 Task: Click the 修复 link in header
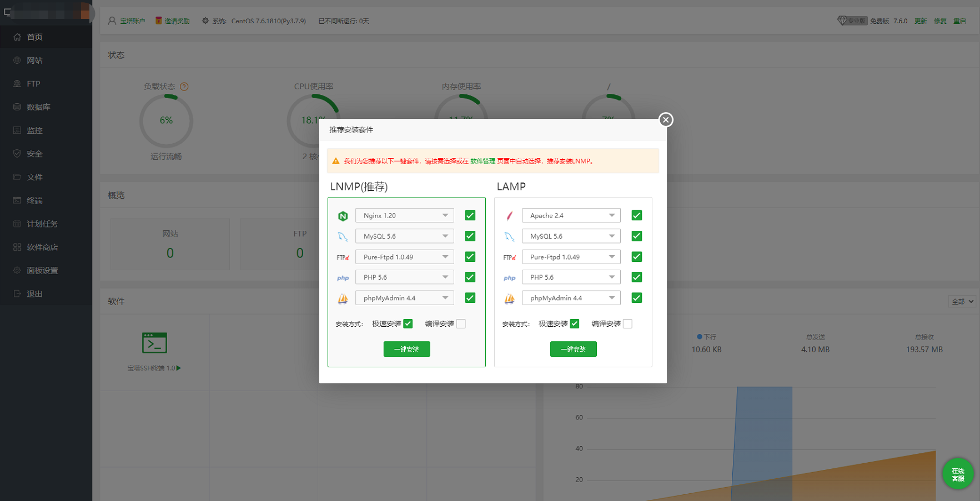pyautogui.click(x=940, y=21)
